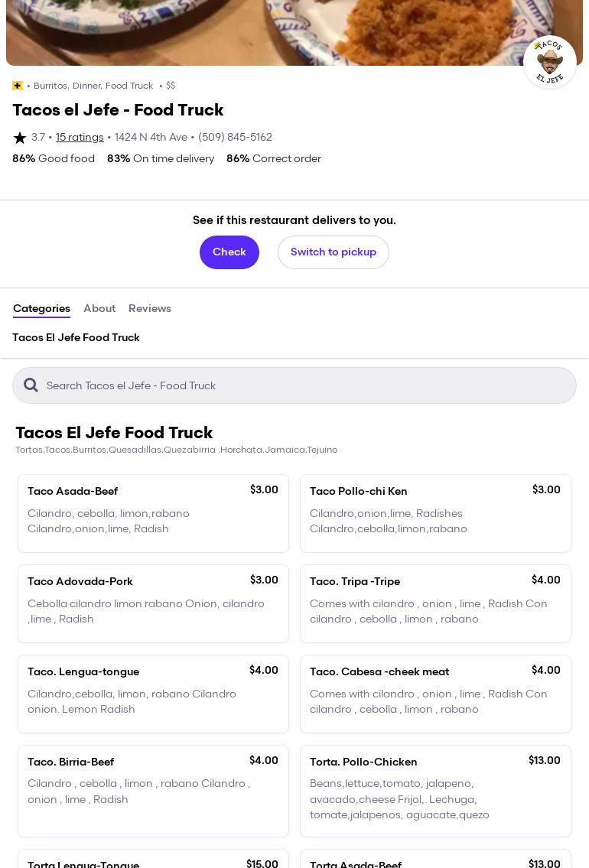Select the Taco Pollo-chi Ken item
Image resolution: width=589 pixels, height=868 pixels.
point(435,513)
